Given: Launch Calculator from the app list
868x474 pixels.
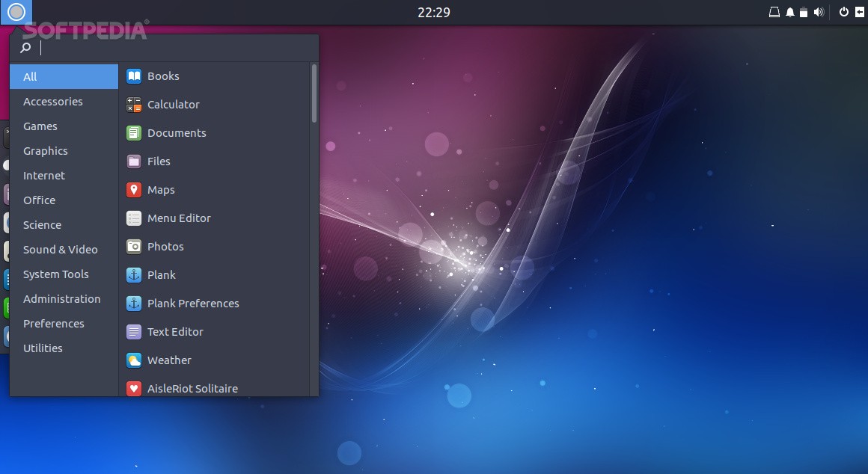Looking at the screenshot, I should 134,105.
